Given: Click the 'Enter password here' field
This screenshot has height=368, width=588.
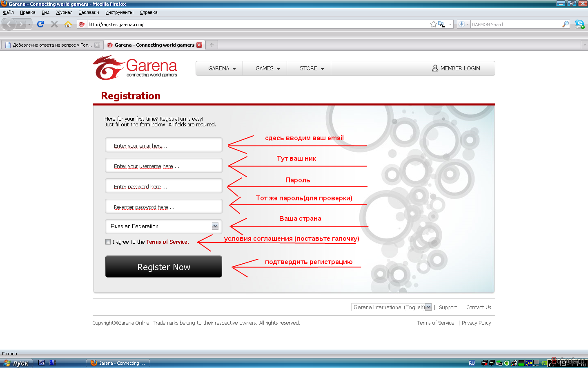Looking at the screenshot, I should point(164,186).
